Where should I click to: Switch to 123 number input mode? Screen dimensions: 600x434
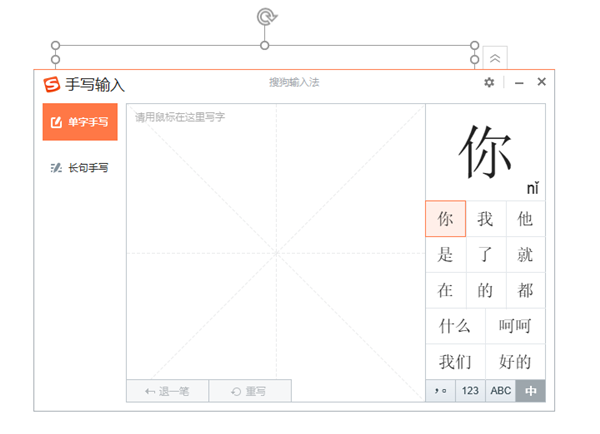click(470, 391)
